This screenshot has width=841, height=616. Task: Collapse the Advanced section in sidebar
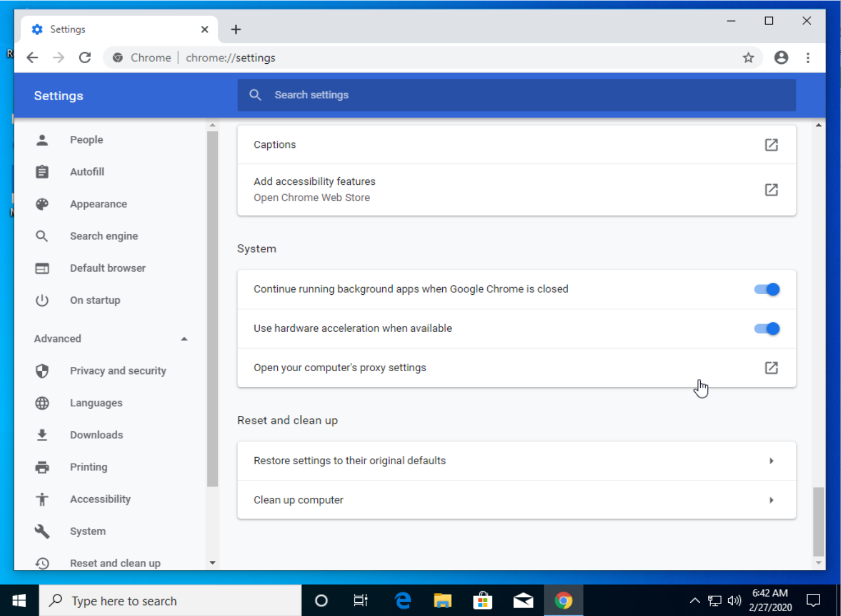pos(184,339)
